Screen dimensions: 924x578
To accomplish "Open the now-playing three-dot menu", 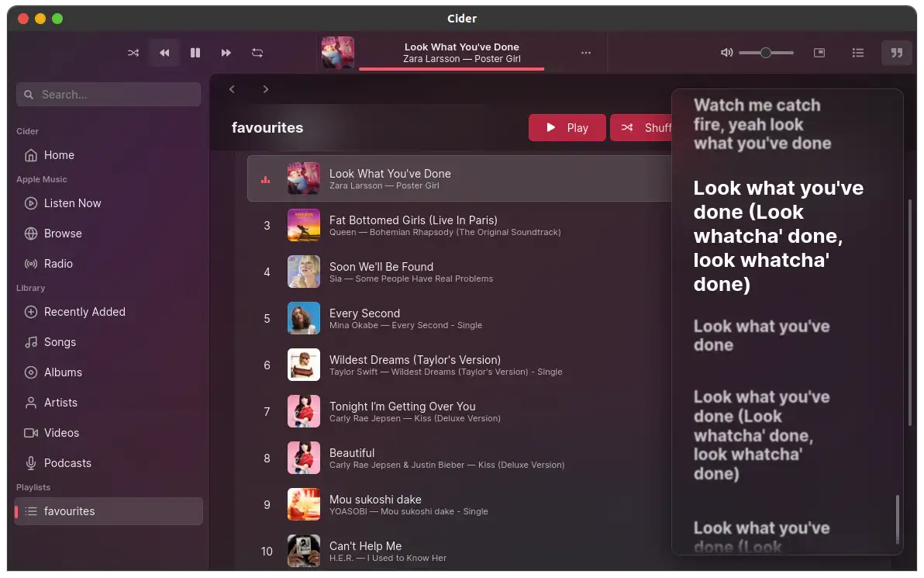I will (586, 53).
